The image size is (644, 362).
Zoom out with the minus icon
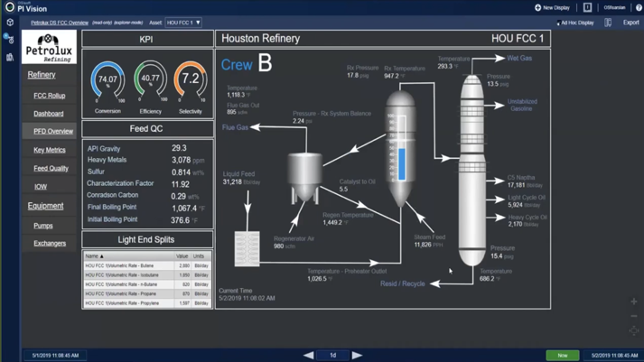634,316
